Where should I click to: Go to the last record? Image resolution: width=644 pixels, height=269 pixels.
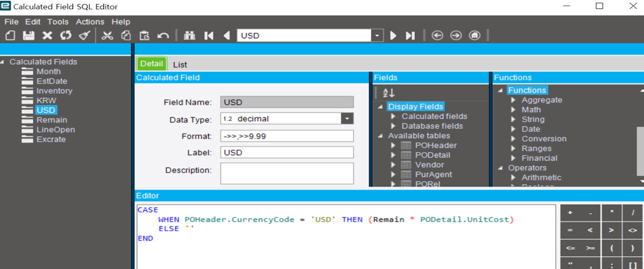coord(410,36)
